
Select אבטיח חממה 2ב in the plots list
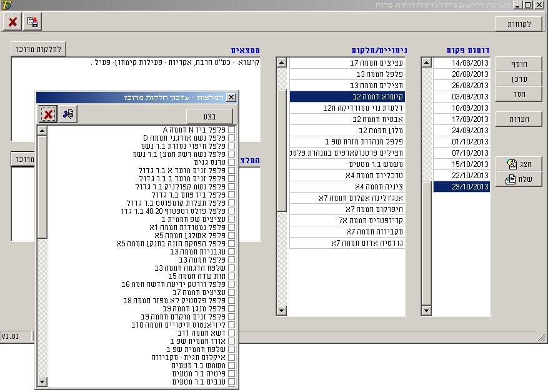[x=347, y=119]
